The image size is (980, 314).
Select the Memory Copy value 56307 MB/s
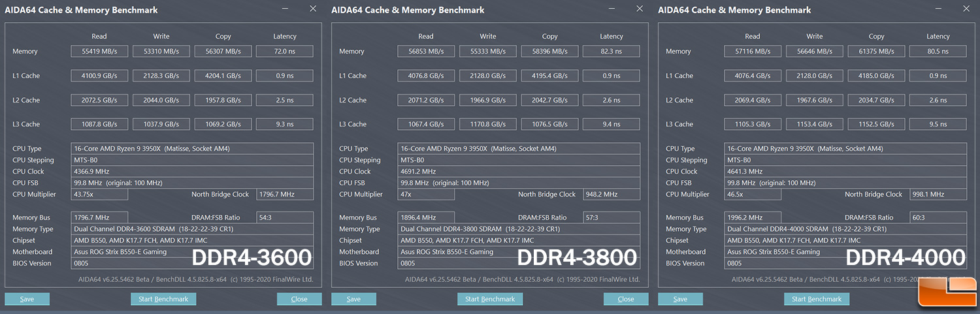(223, 51)
